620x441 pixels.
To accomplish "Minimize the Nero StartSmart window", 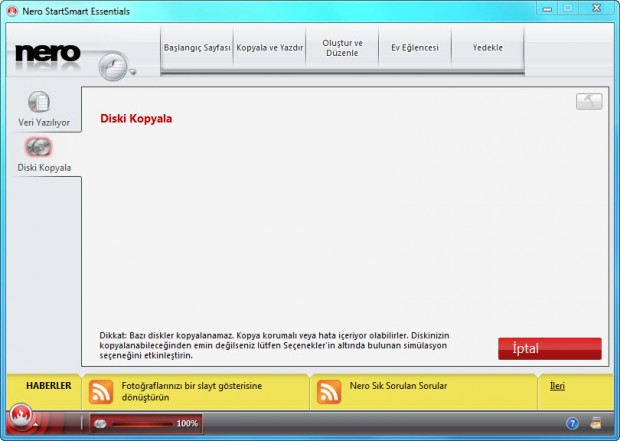I will pyautogui.click(x=547, y=9).
